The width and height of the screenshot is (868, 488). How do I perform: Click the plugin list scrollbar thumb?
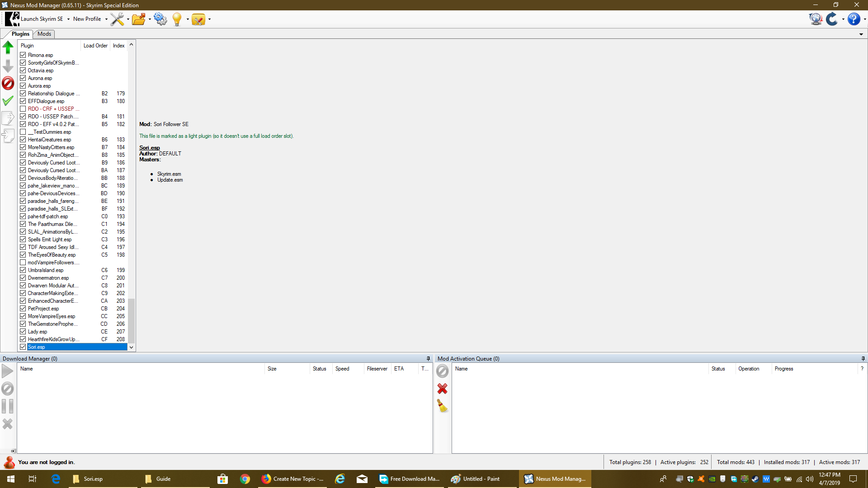pyautogui.click(x=132, y=321)
